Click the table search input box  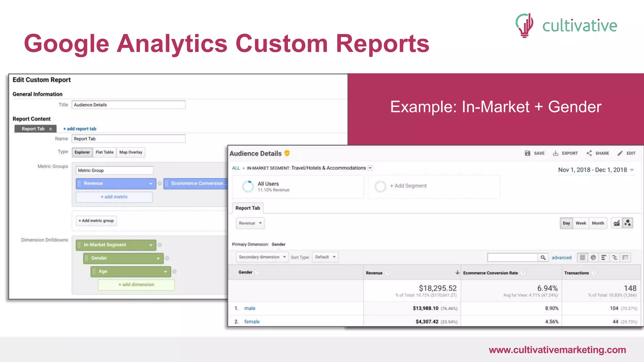tap(513, 257)
